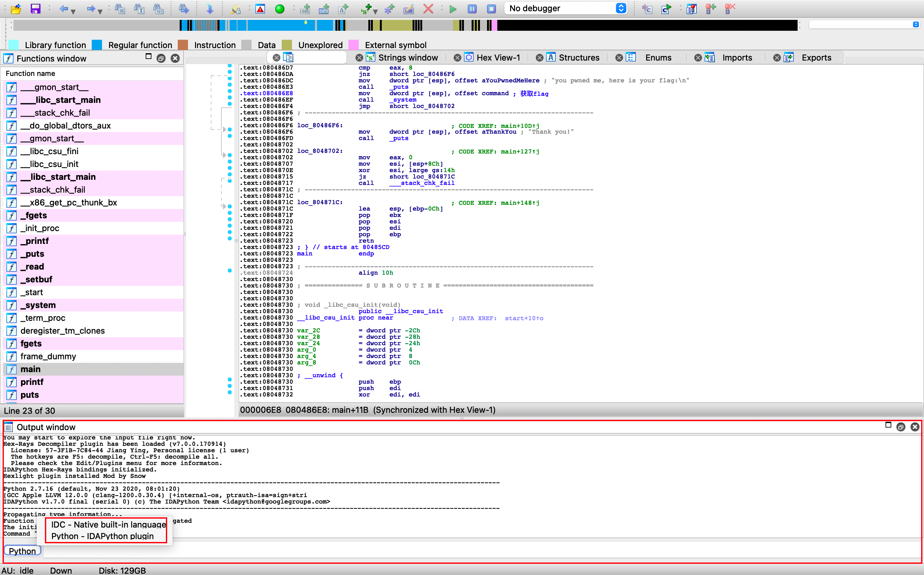This screenshot has width=924, height=575.
Task: Open the Python language selector button
Action: (22, 551)
